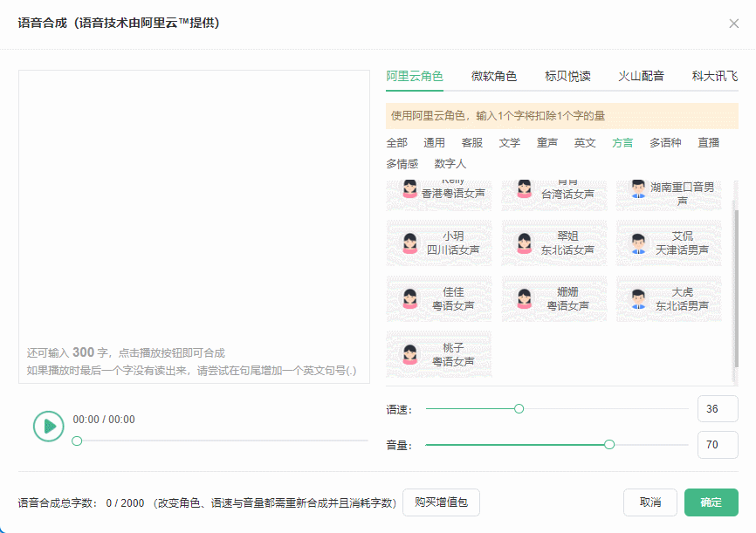Open the 火山配音 tab

point(641,76)
